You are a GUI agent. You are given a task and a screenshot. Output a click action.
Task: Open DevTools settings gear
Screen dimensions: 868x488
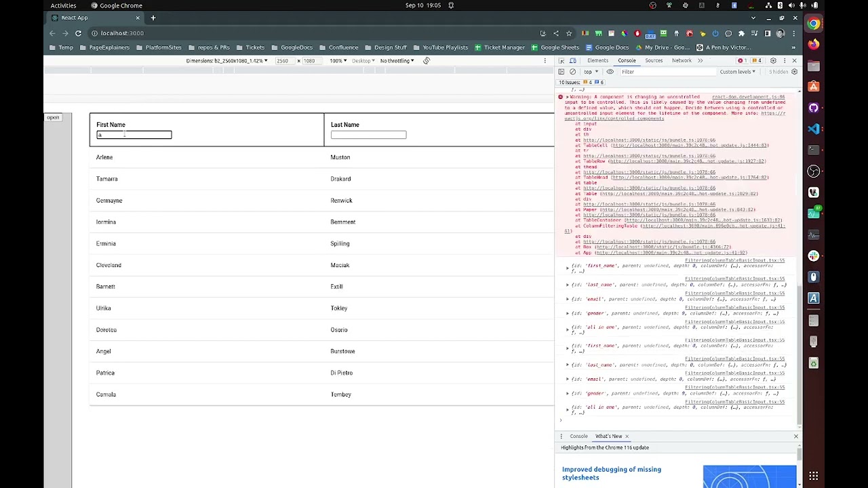(772, 60)
